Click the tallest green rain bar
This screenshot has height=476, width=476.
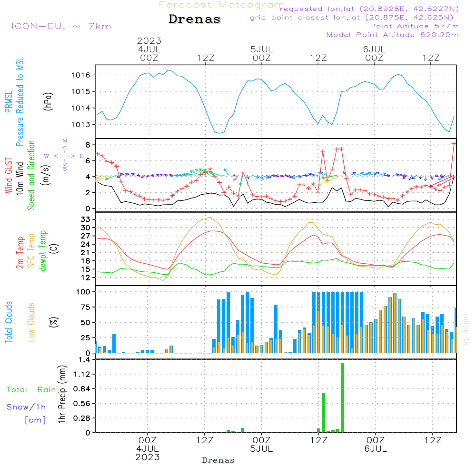tap(342, 397)
